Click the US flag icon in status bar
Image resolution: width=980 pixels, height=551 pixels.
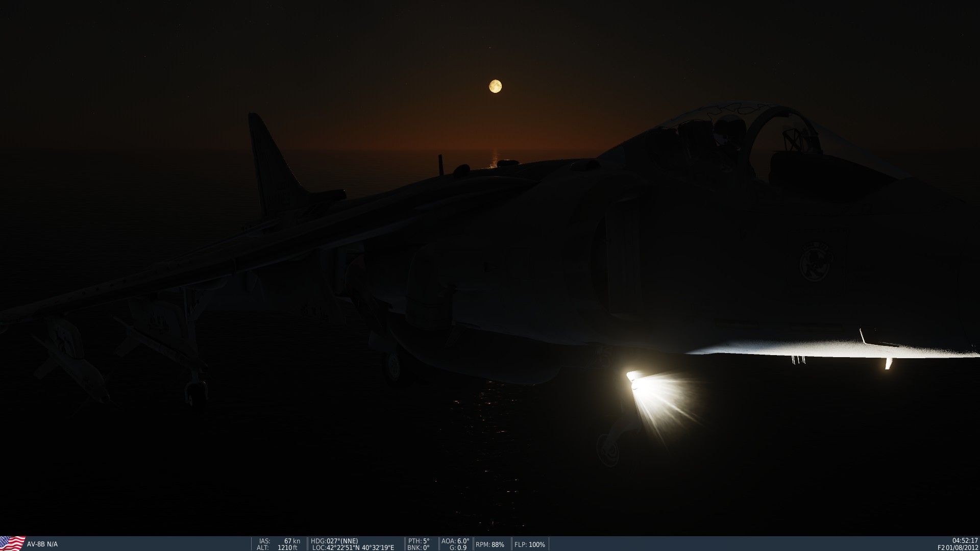(x=12, y=543)
